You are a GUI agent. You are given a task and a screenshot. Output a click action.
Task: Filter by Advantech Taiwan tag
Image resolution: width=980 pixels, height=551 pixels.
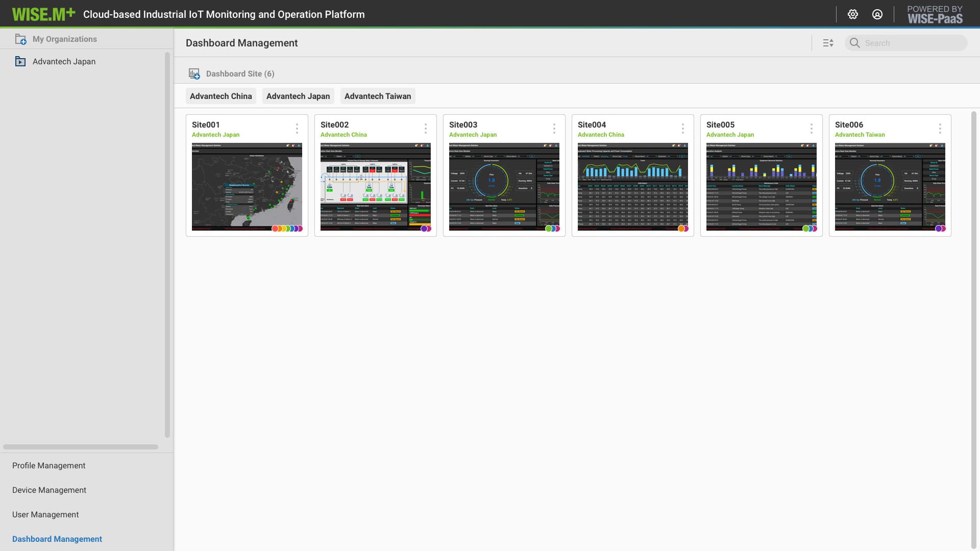pyautogui.click(x=377, y=96)
